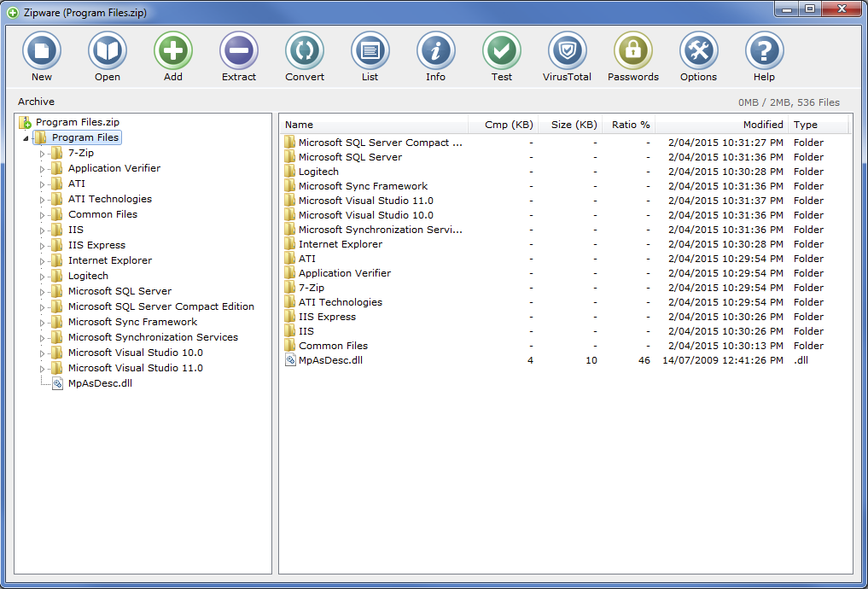Viewport: 868px width, 589px height.
Task: Select Microsoft Sync Framework in tree
Action: [132, 322]
